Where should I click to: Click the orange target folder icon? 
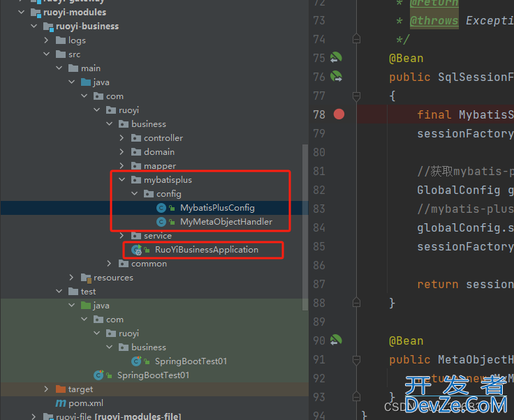click(x=61, y=389)
